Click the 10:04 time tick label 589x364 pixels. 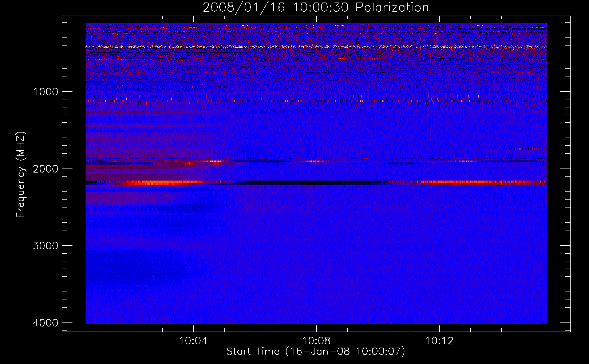point(193,341)
